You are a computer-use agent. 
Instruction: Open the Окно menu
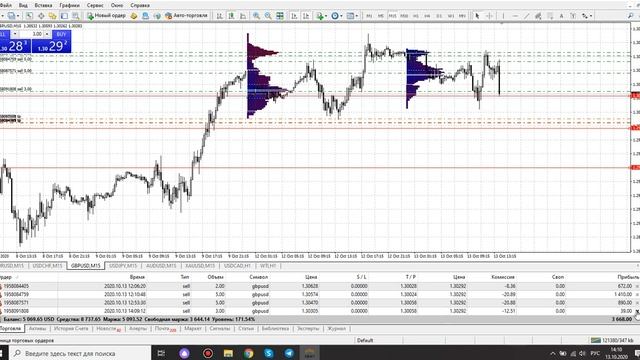tap(117, 5)
